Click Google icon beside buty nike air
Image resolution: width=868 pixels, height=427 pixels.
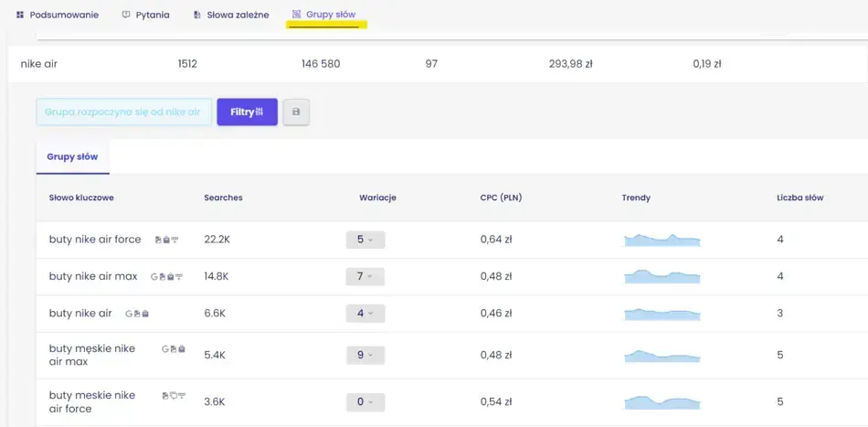click(x=129, y=314)
